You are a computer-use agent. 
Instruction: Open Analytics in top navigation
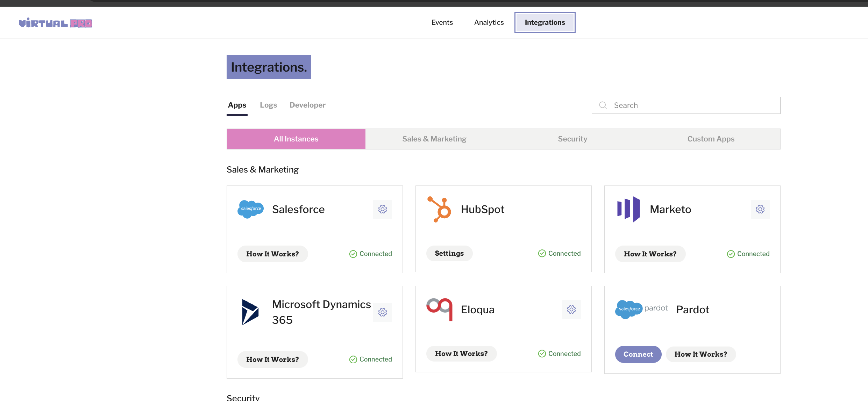pyautogui.click(x=489, y=22)
